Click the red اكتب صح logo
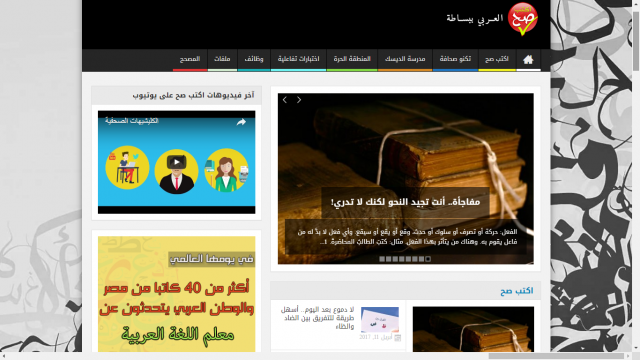This screenshot has width=640, height=360. tap(523, 20)
